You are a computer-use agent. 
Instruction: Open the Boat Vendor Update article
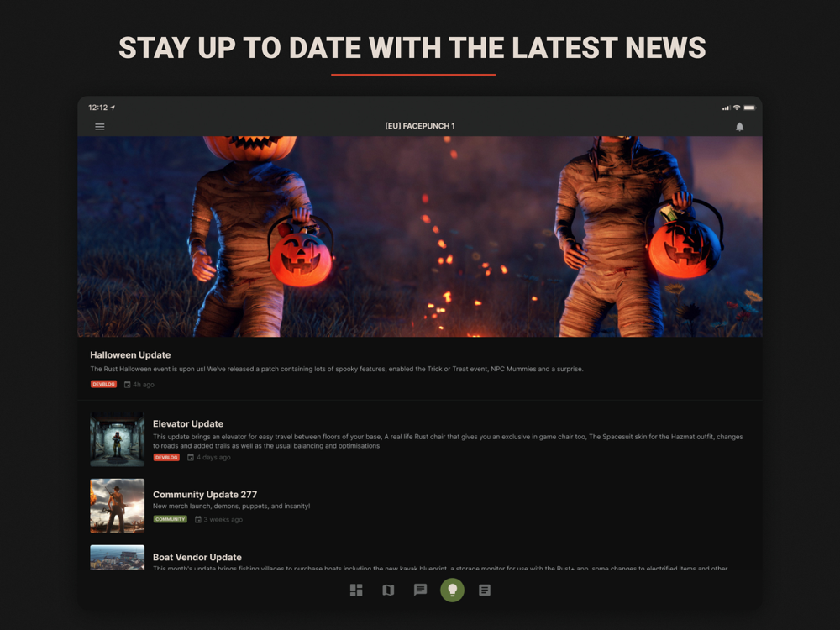[x=197, y=557]
